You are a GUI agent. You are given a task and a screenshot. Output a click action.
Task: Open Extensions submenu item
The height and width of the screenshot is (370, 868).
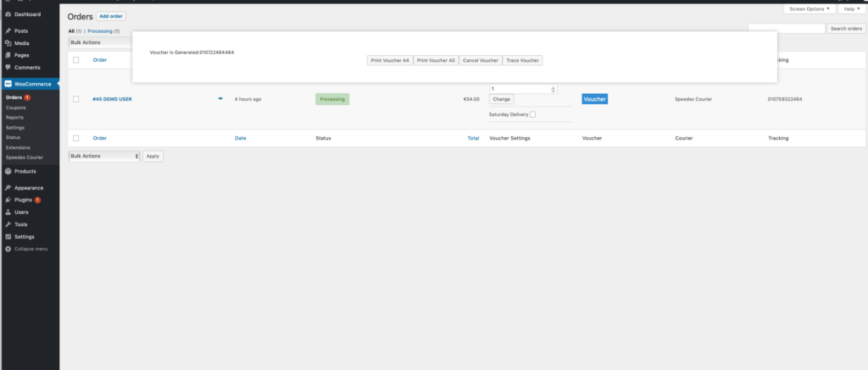pyautogui.click(x=18, y=147)
